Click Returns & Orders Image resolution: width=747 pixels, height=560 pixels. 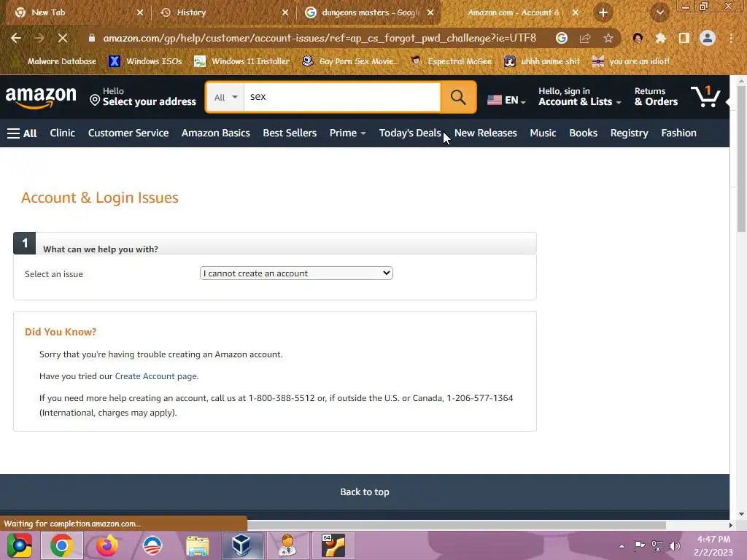[656, 97]
